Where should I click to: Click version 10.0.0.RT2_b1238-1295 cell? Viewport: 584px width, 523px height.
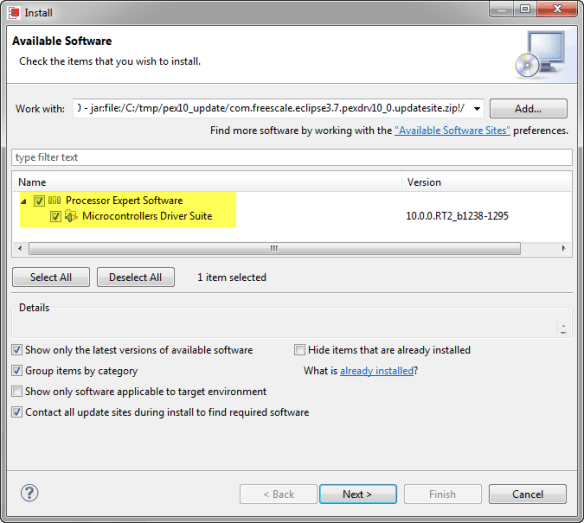point(457,216)
